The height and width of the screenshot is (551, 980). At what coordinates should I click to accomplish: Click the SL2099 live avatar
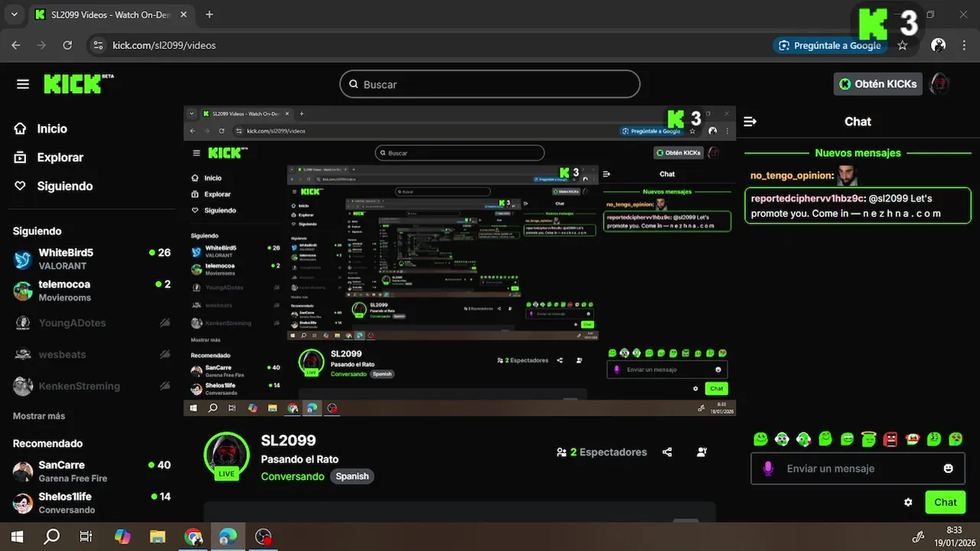pos(227,455)
